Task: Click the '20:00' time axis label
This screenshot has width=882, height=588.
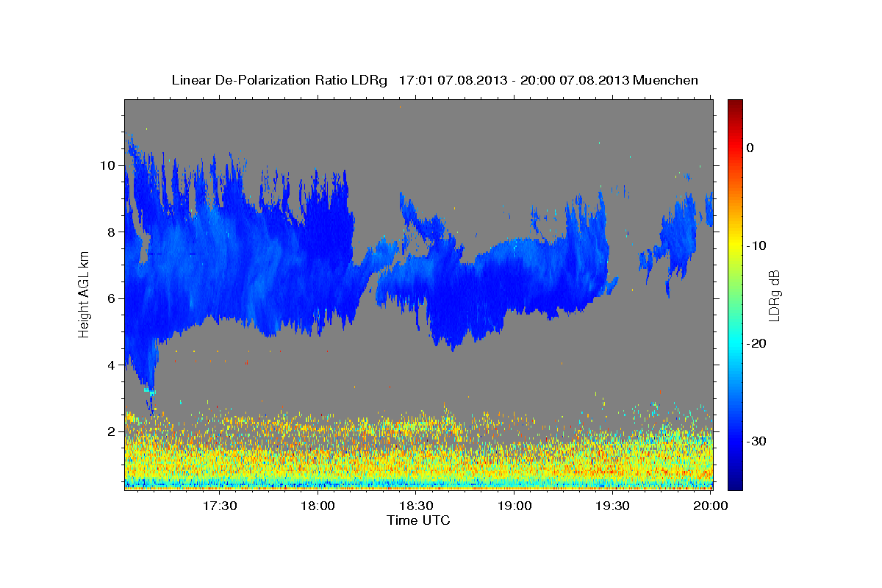Action: pyautogui.click(x=711, y=506)
